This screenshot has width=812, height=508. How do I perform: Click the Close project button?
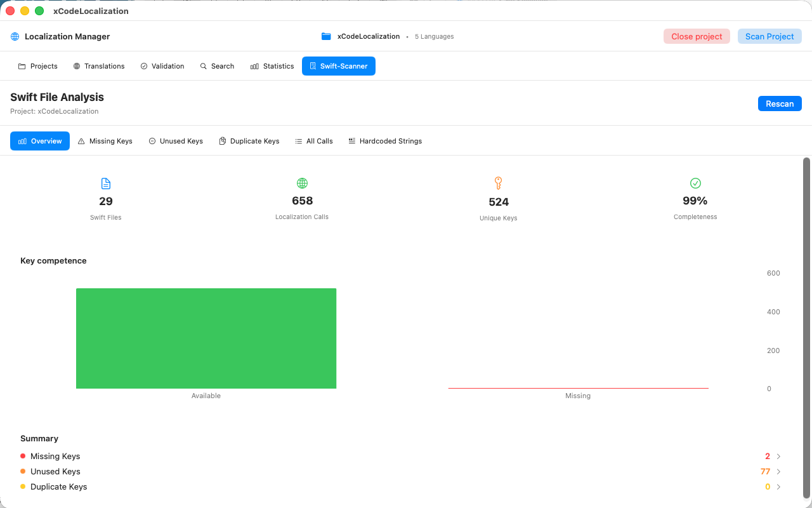point(697,36)
